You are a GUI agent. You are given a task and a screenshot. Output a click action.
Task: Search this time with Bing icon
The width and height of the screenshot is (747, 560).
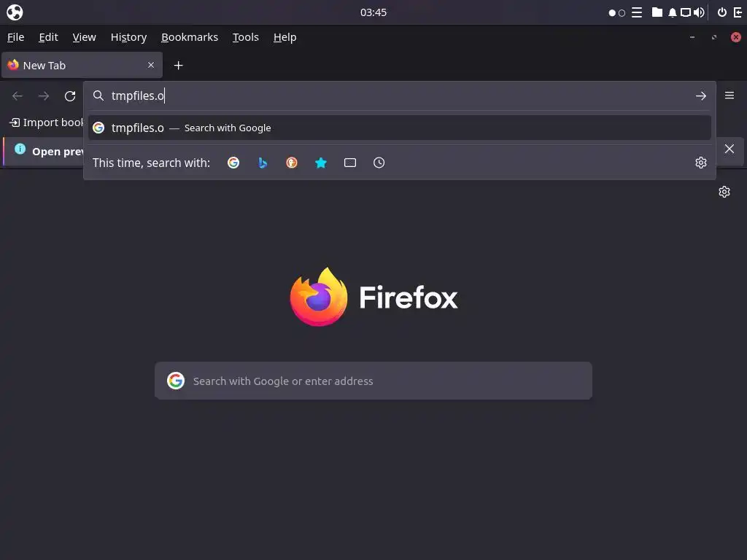(263, 163)
